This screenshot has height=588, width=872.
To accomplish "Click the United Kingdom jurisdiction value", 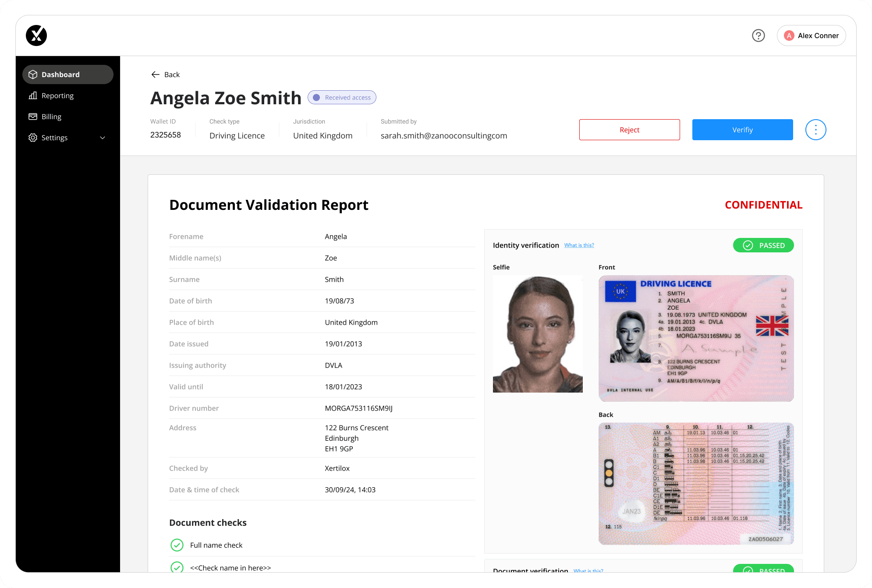I will coord(323,136).
